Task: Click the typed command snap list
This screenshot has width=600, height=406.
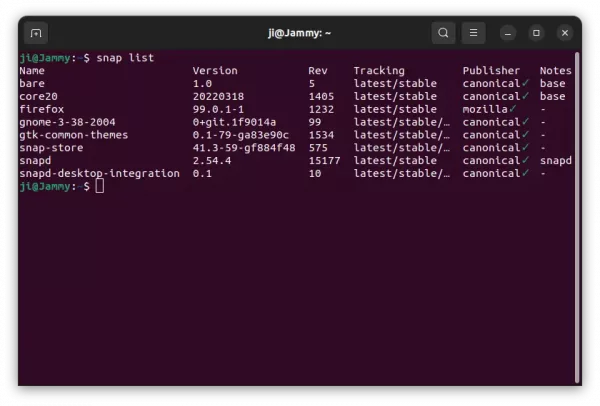Action: (125, 58)
